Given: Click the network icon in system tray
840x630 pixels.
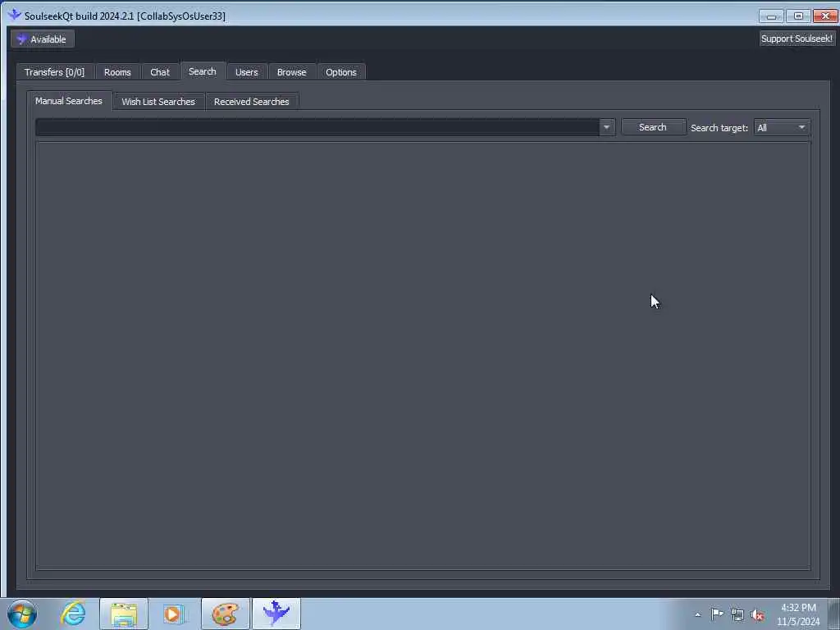Looking at the screenshot, I should click(x=737, y=614).
